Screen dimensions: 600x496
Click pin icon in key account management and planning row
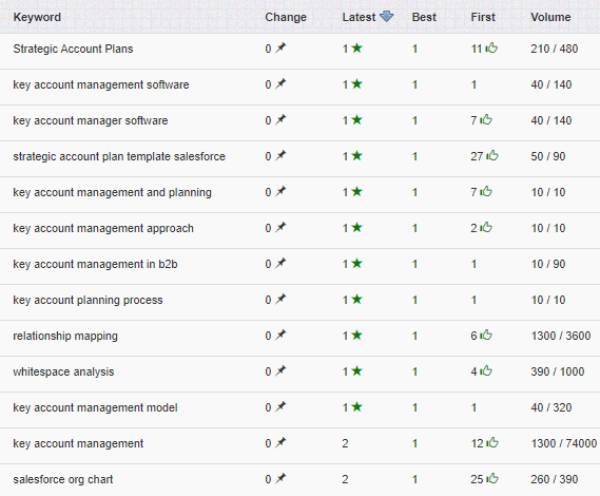pos(281,192)
